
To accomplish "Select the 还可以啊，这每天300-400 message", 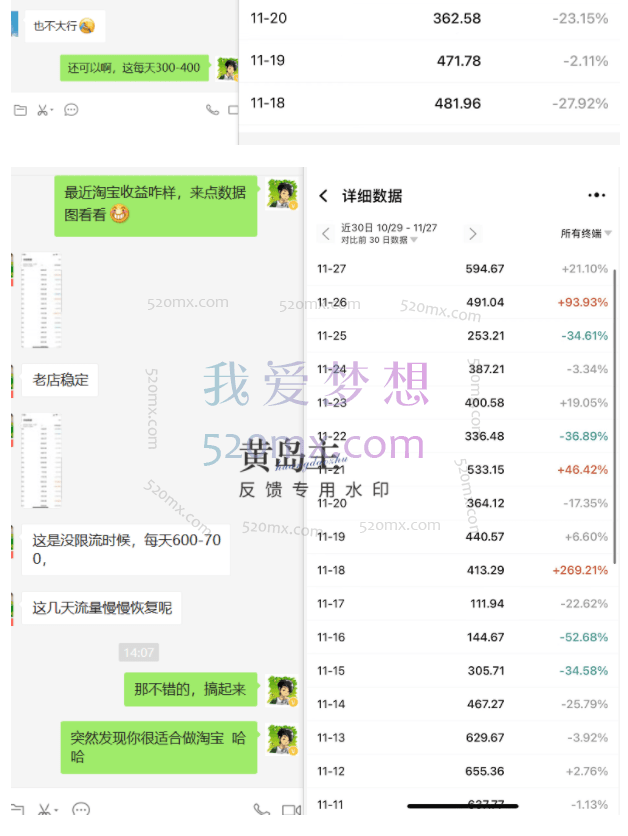I will click(x=134, y=68).
